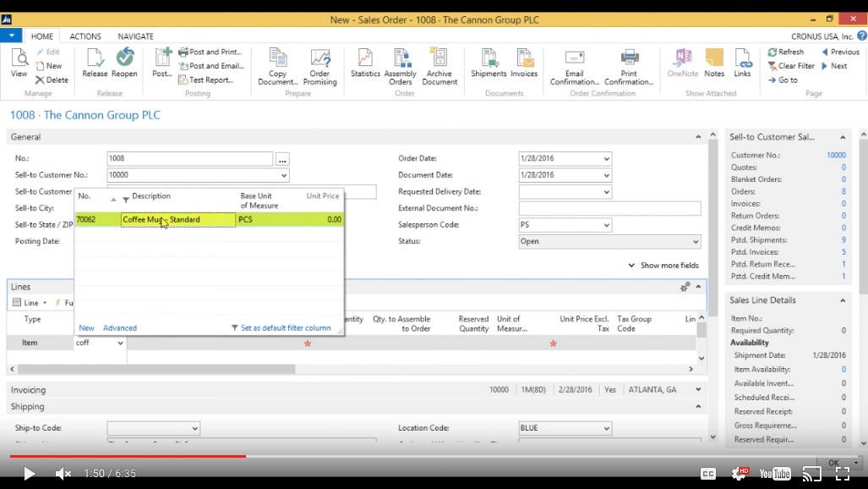
Task: Open the Line menu in Lines section
Action: point(30,303)
